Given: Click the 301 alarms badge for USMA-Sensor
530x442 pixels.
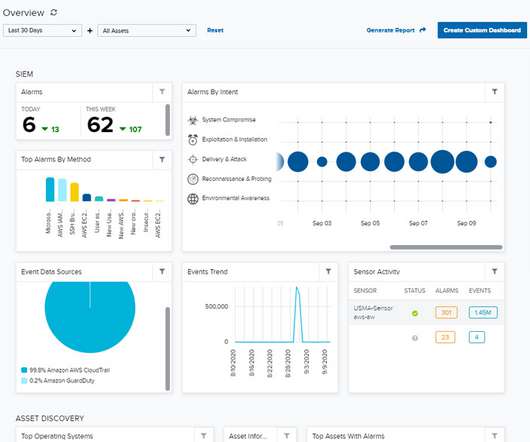Looking at the screenshot, I should [x=446, y=312].
